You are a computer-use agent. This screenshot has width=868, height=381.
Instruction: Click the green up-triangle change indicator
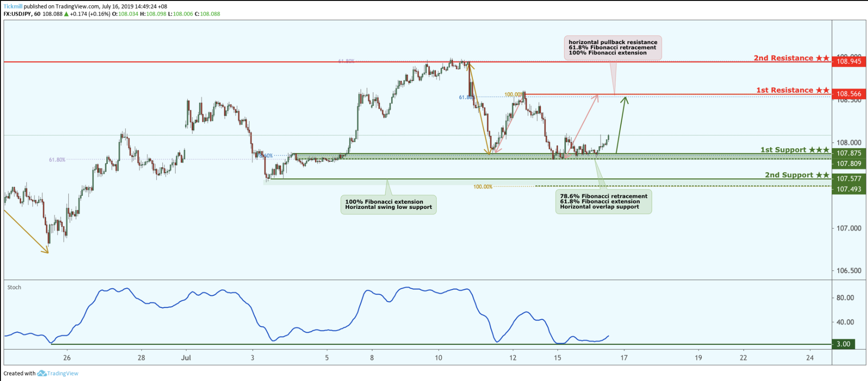66,14
